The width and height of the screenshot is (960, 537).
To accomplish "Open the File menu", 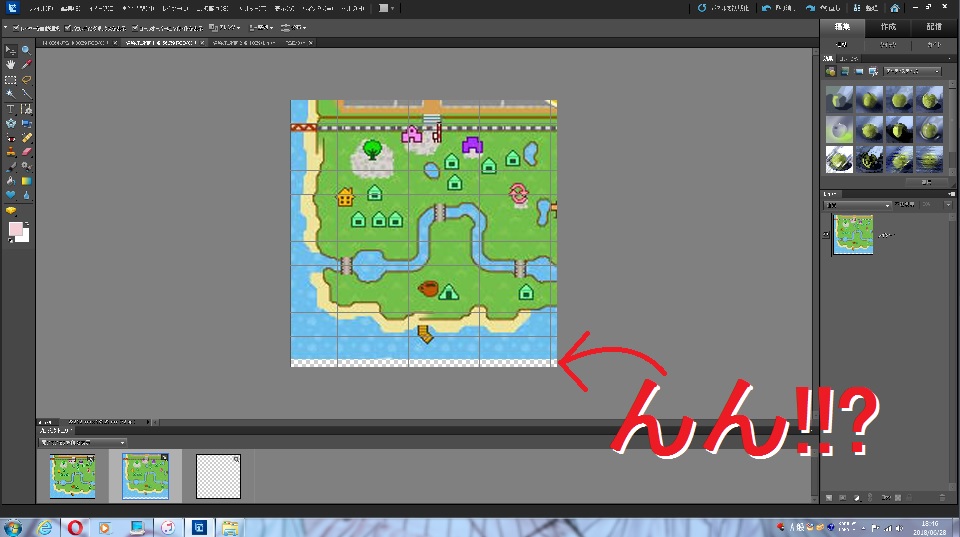I will [x=41, y=9].
